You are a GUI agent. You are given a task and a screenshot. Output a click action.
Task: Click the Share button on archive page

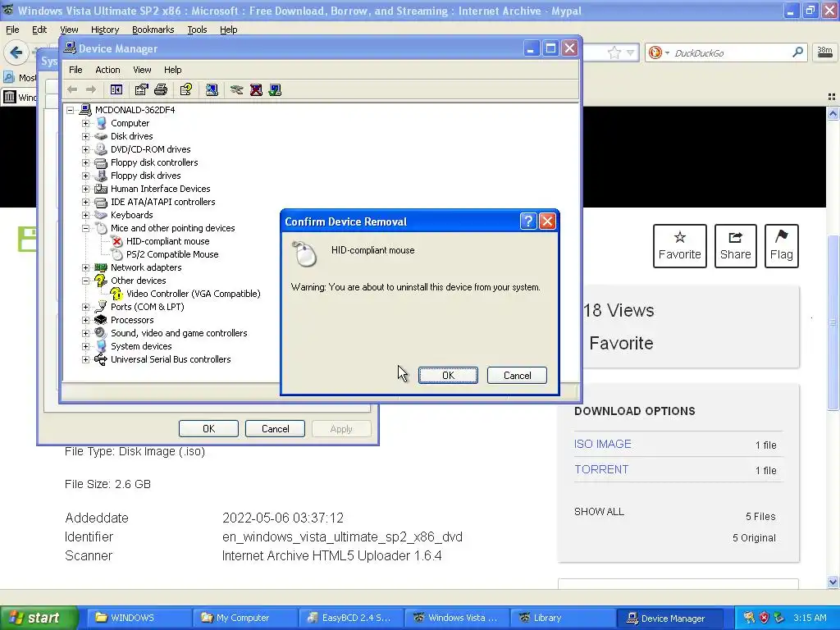735,246
